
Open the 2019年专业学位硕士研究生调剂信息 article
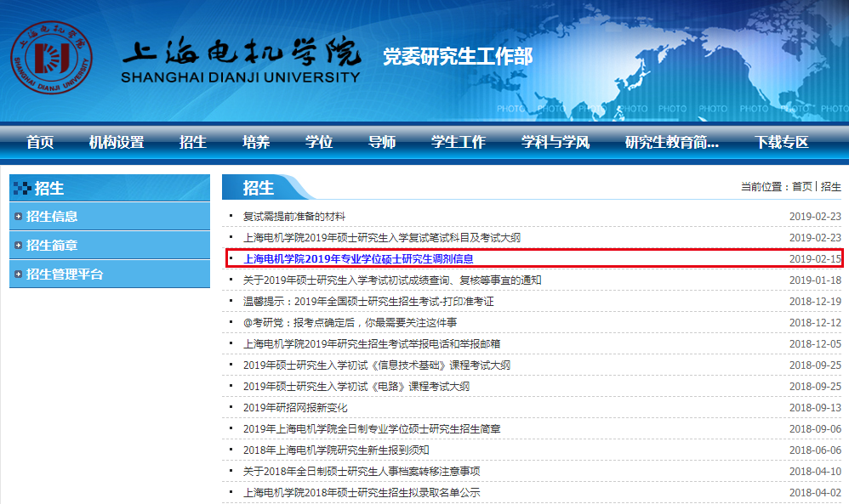tap(358, 258)
